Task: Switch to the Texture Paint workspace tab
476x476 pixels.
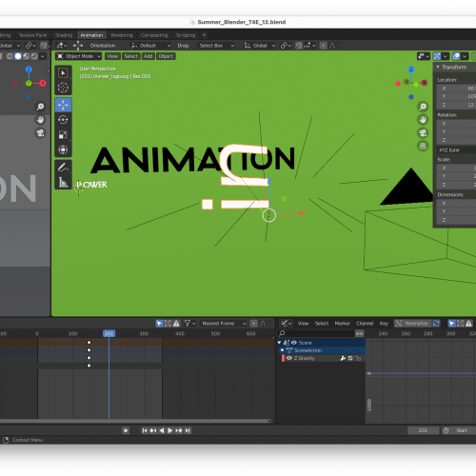Action: (32, 35)
